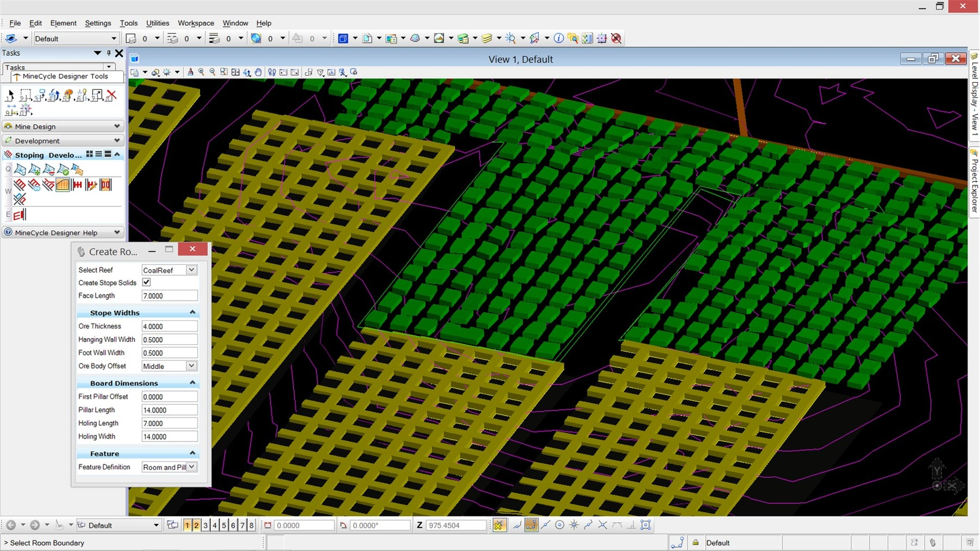Image resolution: width=980 pixels, height=551 pixels.
Task: Click the Holing Width value field
Action: coord(169,436)
